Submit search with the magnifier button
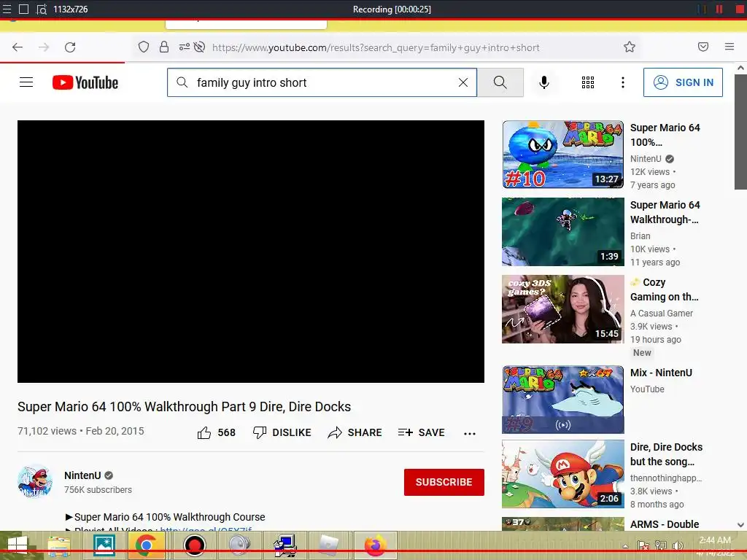 [500, 82]
